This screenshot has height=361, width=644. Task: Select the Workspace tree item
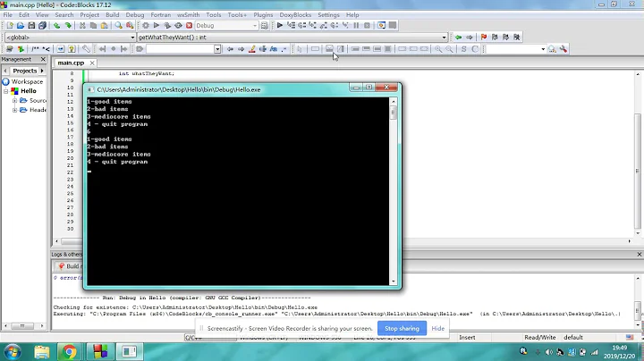27,81
